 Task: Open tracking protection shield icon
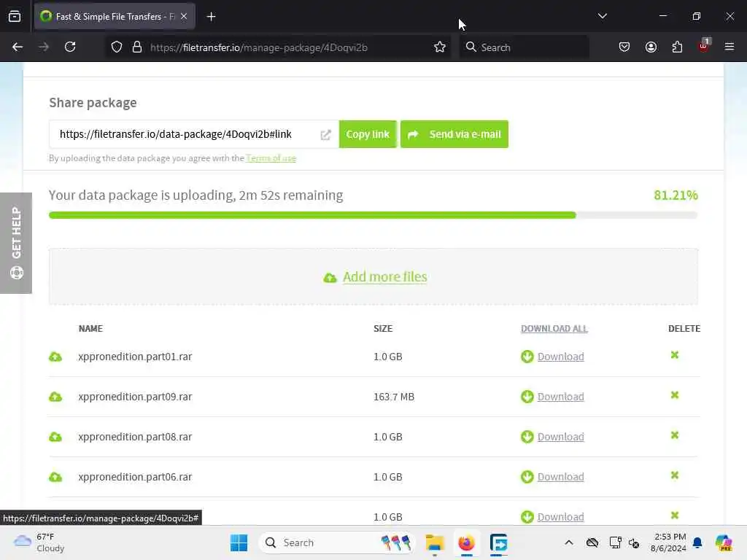pos(117,47)
